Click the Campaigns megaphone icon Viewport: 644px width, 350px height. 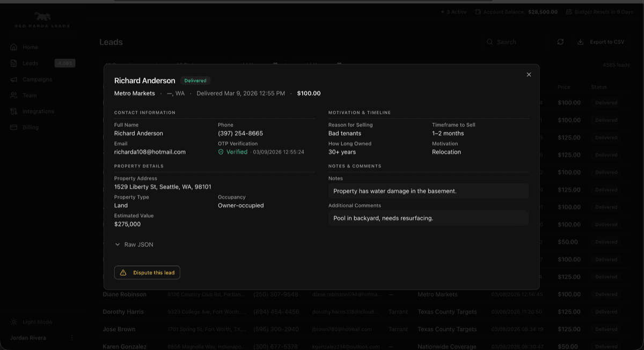pyautogui.click(x=13, y=79)
